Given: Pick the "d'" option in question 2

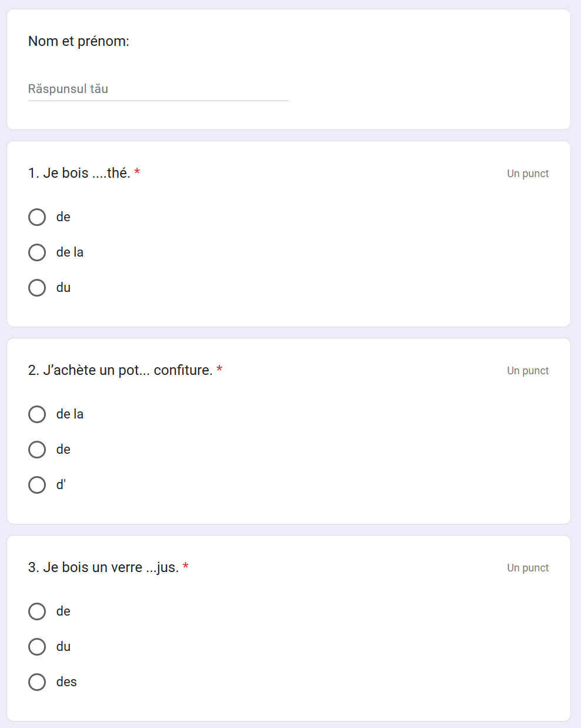Looking at the screenshot, I should coord(37,485).
